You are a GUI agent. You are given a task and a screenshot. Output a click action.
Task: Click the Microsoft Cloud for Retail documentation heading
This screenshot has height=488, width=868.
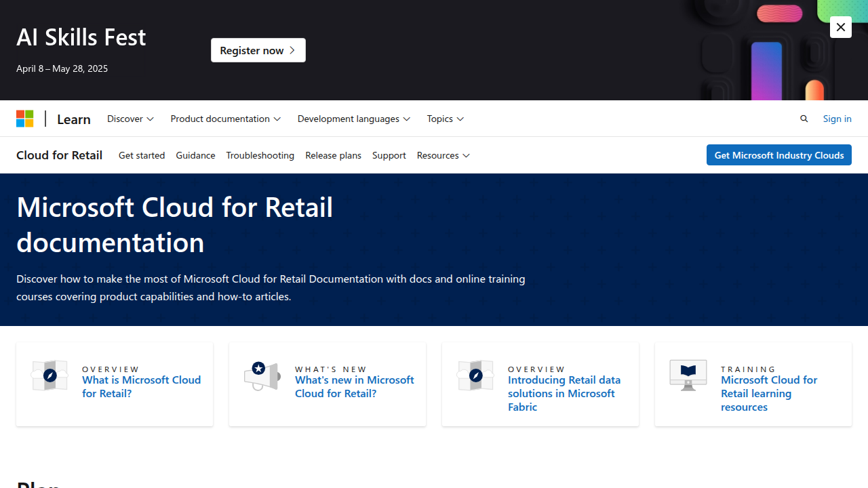(175, 224)
